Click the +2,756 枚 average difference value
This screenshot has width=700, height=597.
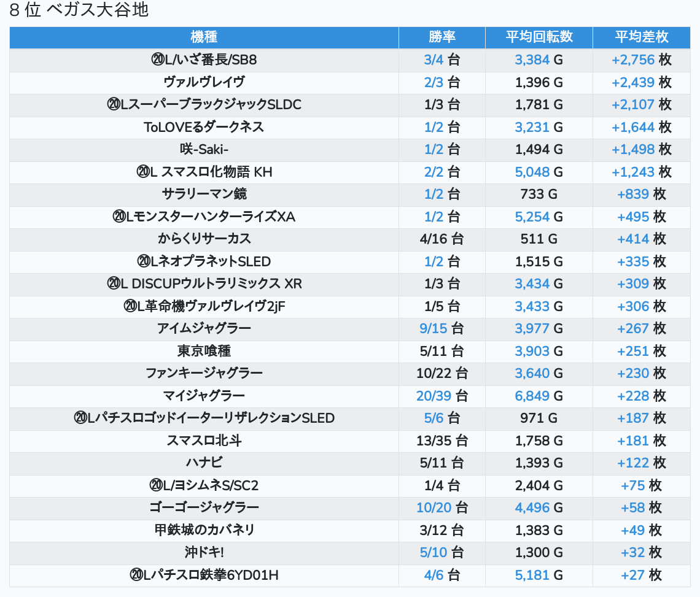coord(642,60)
